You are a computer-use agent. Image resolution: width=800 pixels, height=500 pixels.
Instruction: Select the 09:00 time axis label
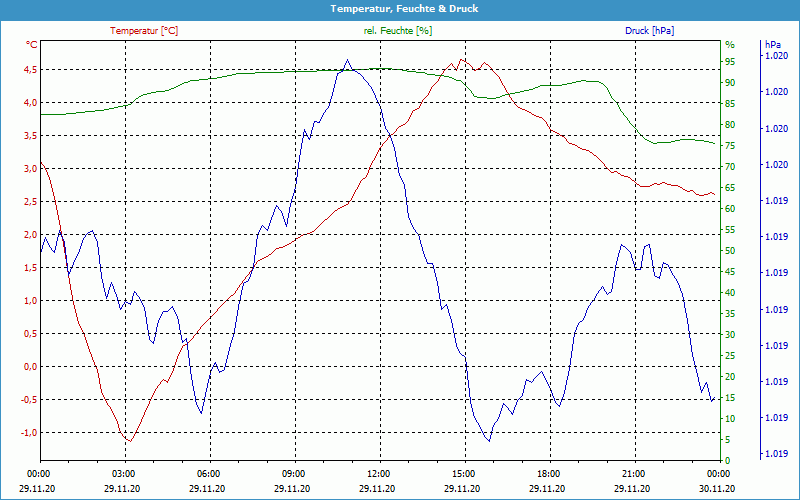(x=294, y=474)
